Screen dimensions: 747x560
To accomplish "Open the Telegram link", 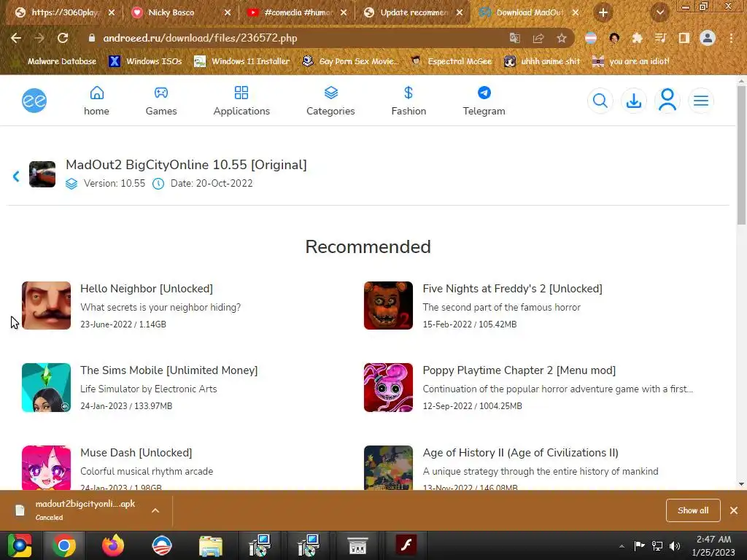I will pos(484,101).
